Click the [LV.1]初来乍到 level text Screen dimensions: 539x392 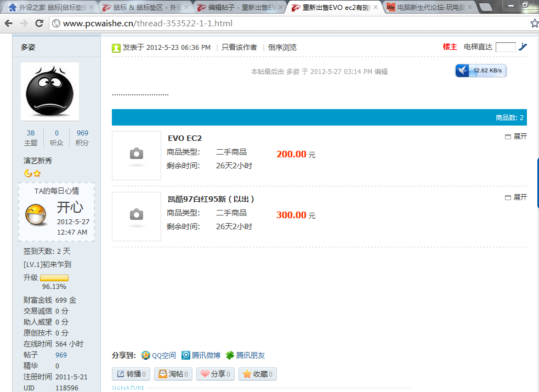tap(48, 264)
